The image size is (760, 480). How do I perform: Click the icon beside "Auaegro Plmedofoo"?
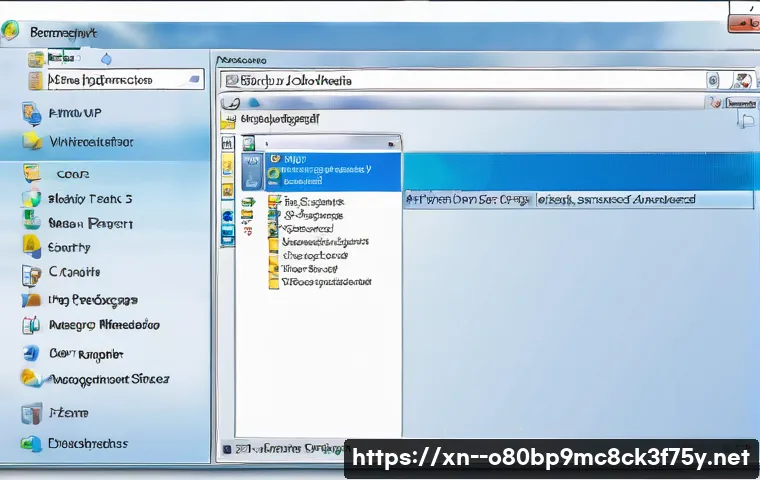31,325
